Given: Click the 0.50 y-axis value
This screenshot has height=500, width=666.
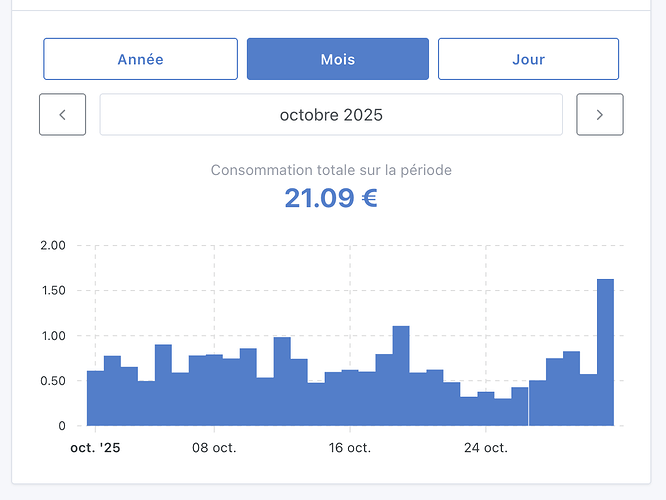Looking at the screenshot, I should pos(52,381).
